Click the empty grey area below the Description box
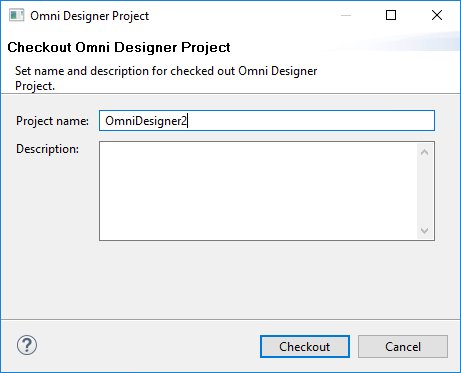This screenshot has width=461, height=373. (x=230, y=279)
